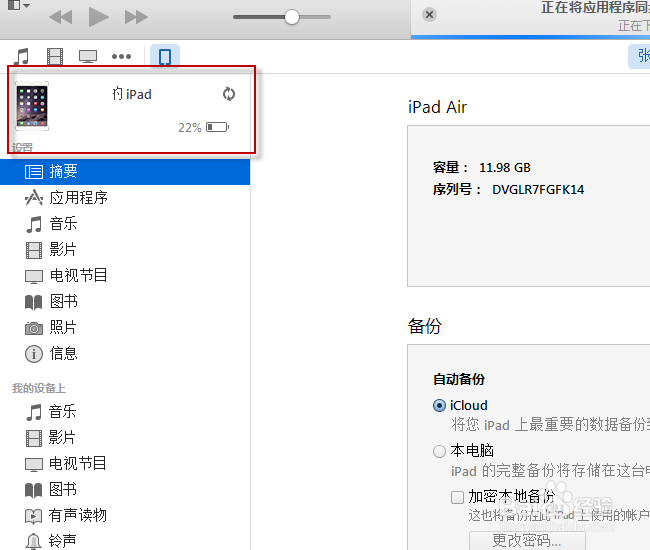Open 铃声 under 我的设备上
This screenshot has height=550, width=650.
tap(125, 541)
